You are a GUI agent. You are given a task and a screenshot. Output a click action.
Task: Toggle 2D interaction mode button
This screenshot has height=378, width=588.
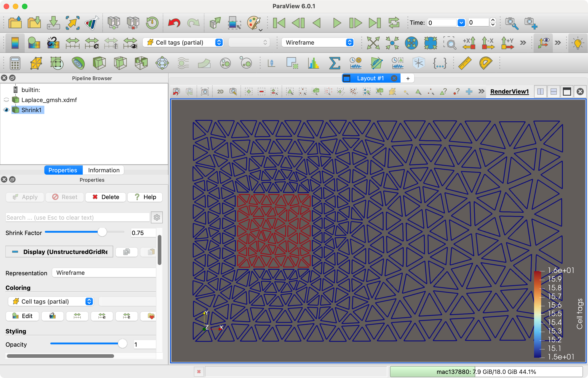point(220,92)
